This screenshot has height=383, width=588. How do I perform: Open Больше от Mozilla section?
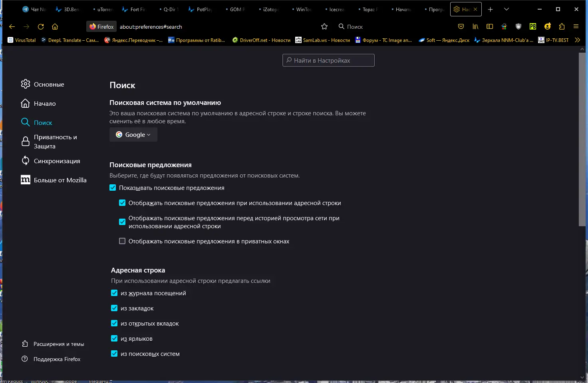tap(54, 180)
